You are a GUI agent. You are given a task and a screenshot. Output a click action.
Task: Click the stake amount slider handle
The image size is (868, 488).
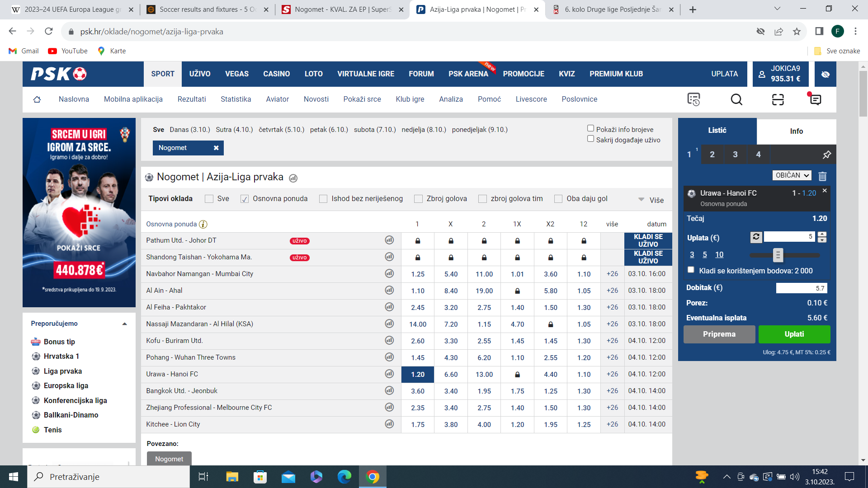click(778, 255)
